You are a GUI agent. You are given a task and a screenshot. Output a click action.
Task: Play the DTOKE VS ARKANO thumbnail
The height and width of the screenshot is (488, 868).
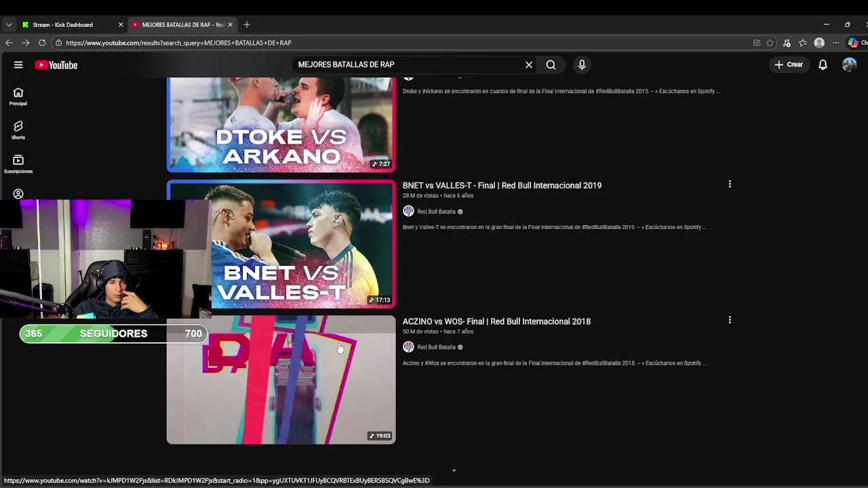pyautogui.click(x=281, y=125)
